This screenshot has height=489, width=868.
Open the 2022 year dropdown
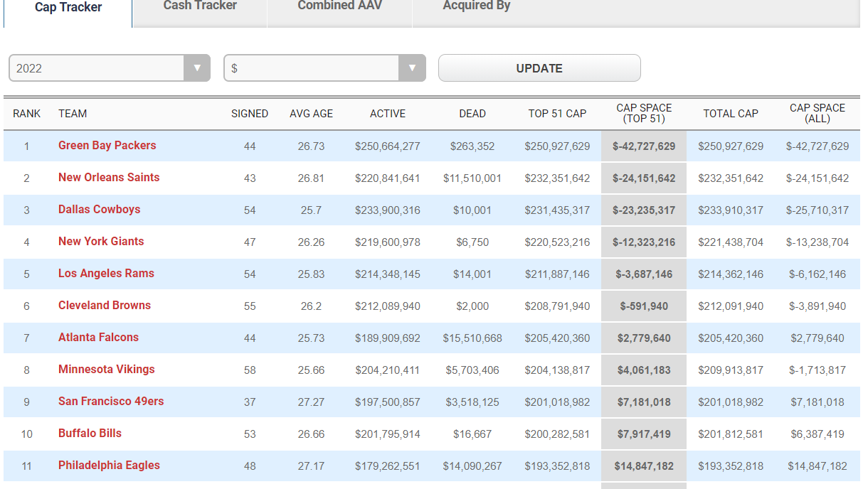(110, 68)
